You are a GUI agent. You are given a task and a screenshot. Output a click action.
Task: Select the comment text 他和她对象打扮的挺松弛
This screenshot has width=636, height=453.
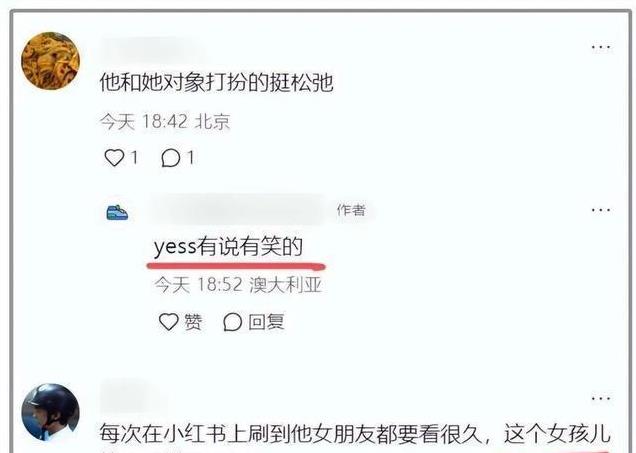(x=217, y=83)
